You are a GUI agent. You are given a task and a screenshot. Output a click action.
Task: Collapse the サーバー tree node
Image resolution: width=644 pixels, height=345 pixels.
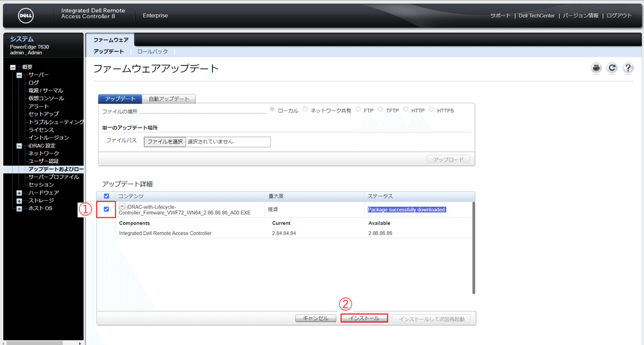coord(19,75)
